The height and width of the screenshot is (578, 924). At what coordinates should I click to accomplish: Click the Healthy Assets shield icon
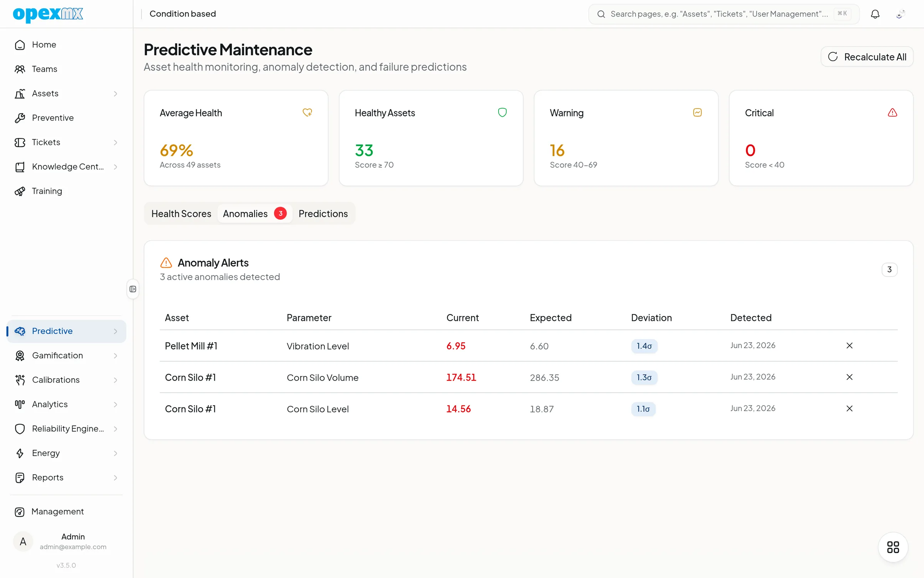tap(502, 113)
